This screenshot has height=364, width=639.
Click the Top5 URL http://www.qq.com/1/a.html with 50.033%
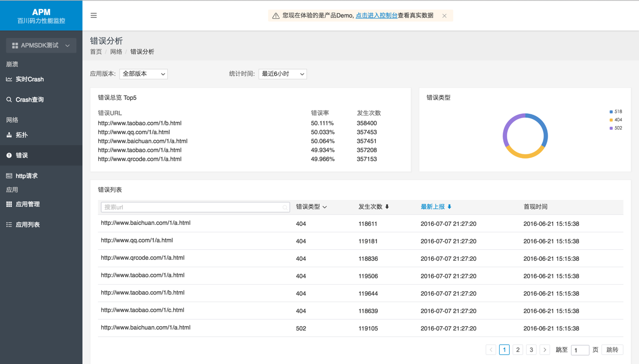[x=134, y=132]
